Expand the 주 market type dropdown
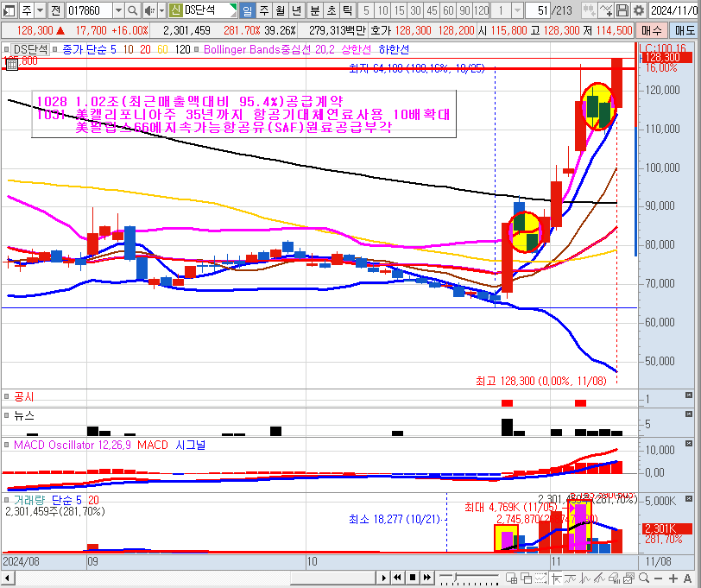Image resolution: width=701 pixels, height=588 pixels. click(40, 10)
